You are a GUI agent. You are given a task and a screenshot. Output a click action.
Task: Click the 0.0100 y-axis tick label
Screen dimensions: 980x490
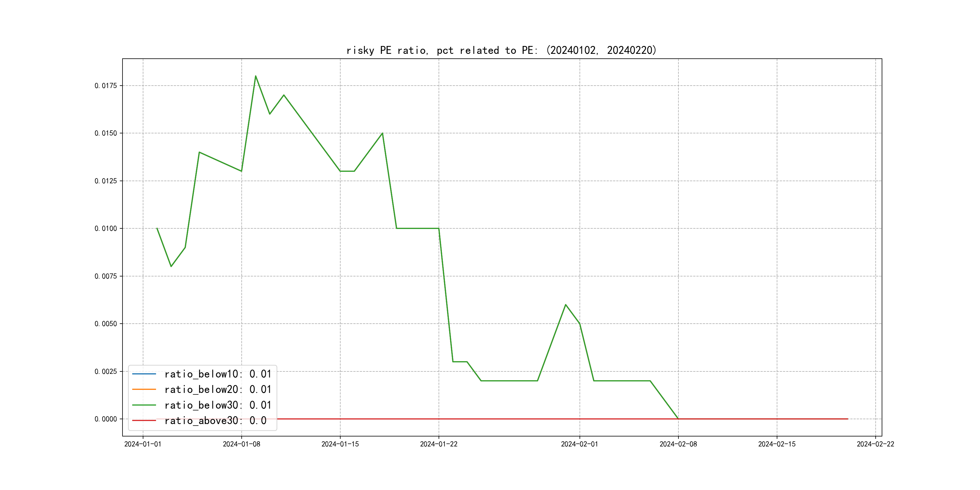point(106,228)
